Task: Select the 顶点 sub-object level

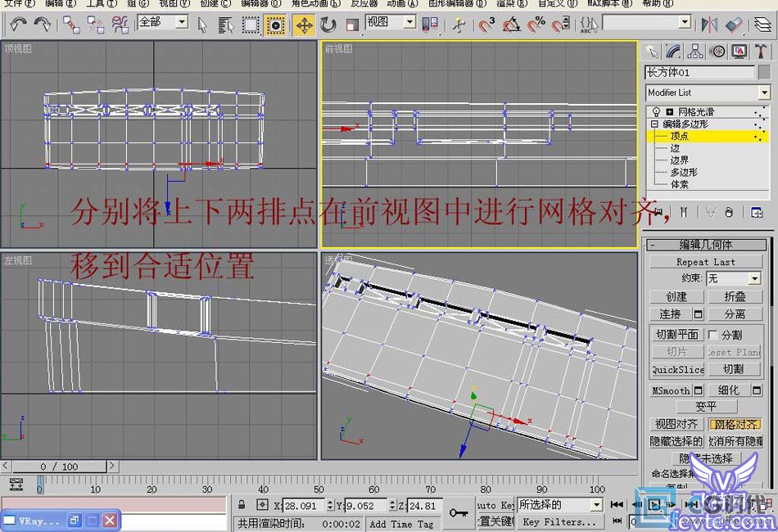Action: click(679, 136)
